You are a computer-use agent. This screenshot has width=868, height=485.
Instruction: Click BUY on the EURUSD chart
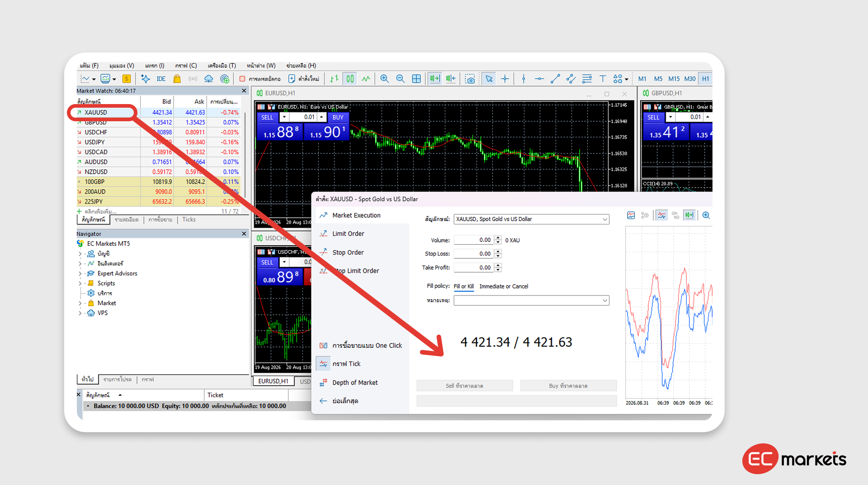click(338, 117)
